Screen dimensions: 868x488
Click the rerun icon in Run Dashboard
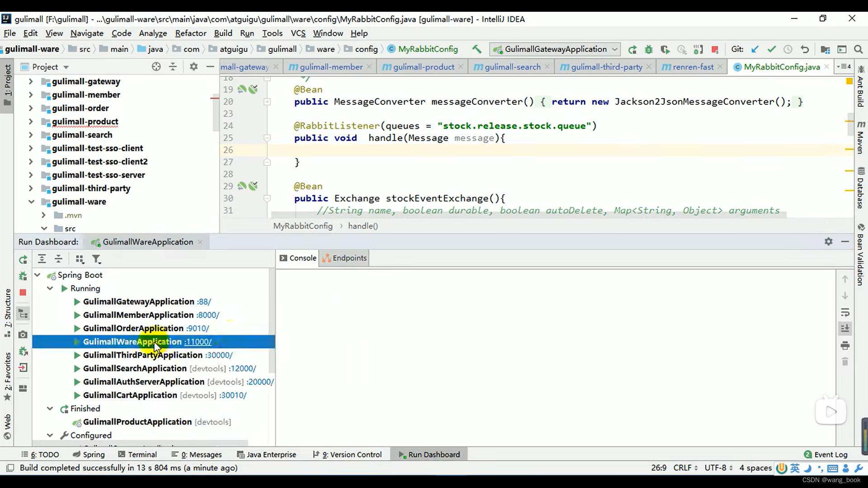click(23, 259)
